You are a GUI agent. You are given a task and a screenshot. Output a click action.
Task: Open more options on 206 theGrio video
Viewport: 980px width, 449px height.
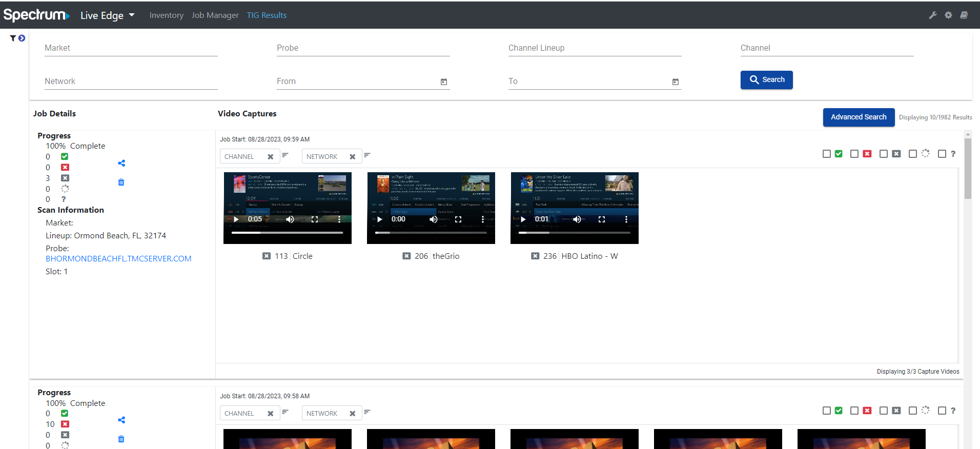pos(483,219)
